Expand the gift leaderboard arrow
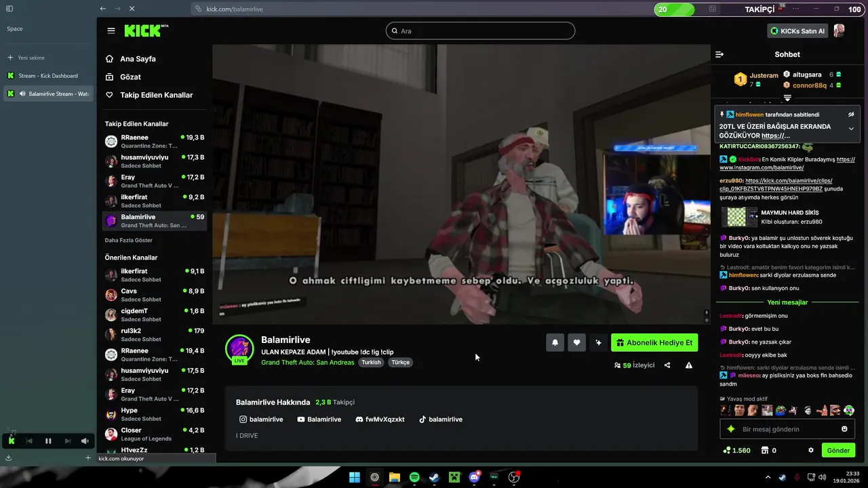The width and height of the screenshot is (868, 488). click(x=787, y=98)
